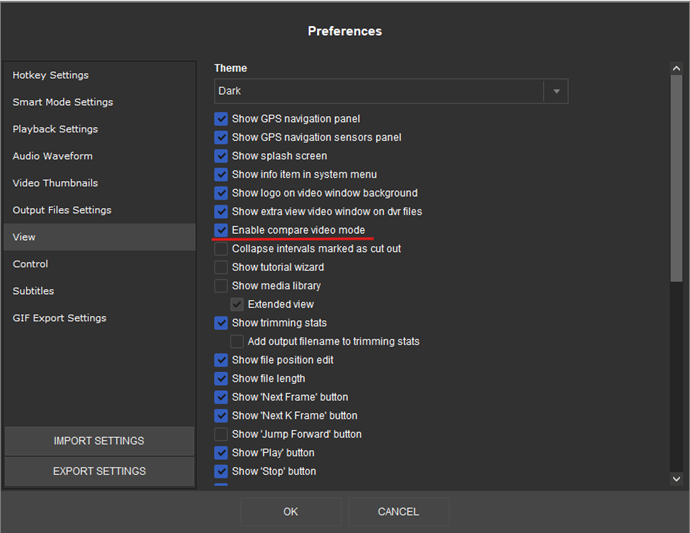The width and height of the screenshot is (690, 533).
Task: Uncheck Show GPS navigation panel
Action: 221,119
